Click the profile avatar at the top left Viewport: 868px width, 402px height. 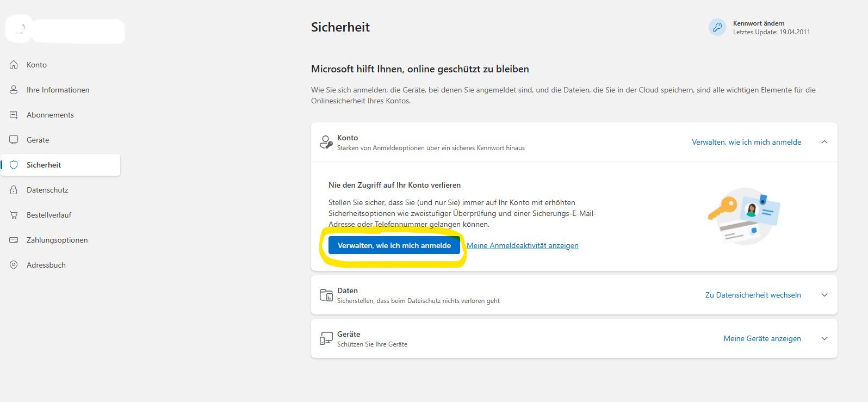pyautogui.click(x=18, y=29)
